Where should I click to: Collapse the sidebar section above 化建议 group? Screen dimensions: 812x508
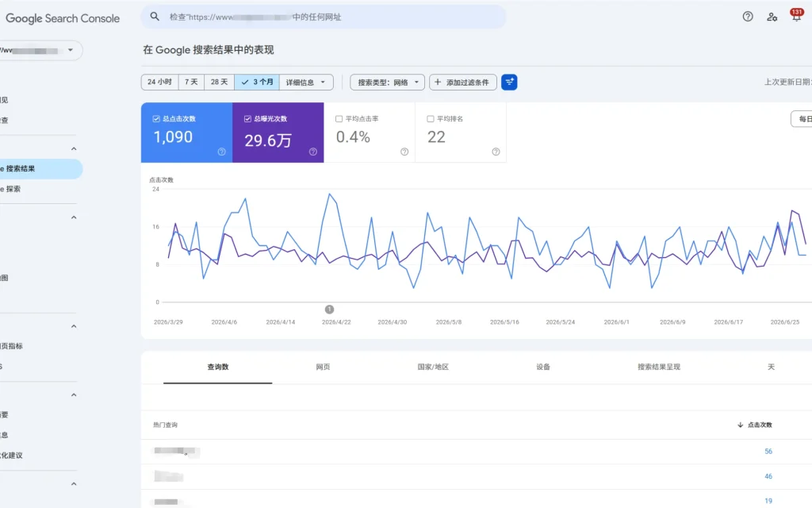coord(74,395)
